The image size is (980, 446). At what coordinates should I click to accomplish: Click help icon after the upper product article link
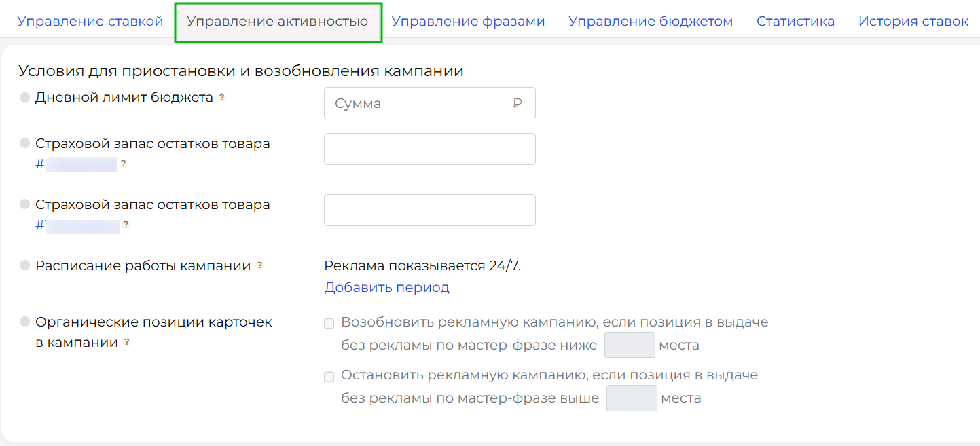[123, 164]
